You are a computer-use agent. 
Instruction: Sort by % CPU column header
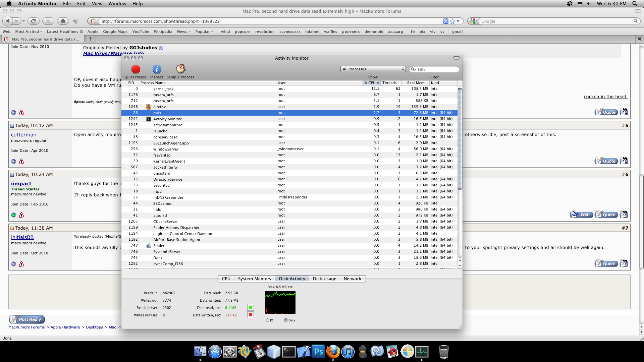pos(371,83)
